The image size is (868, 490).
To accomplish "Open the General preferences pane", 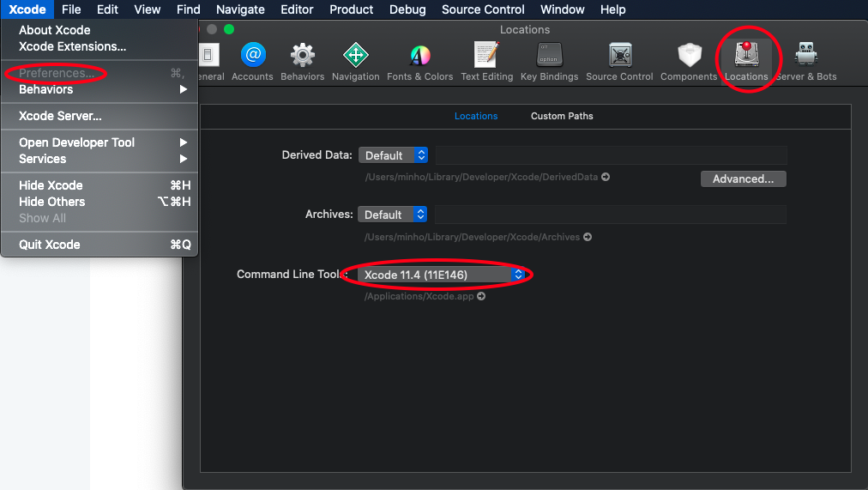I will tap(212, 62).
